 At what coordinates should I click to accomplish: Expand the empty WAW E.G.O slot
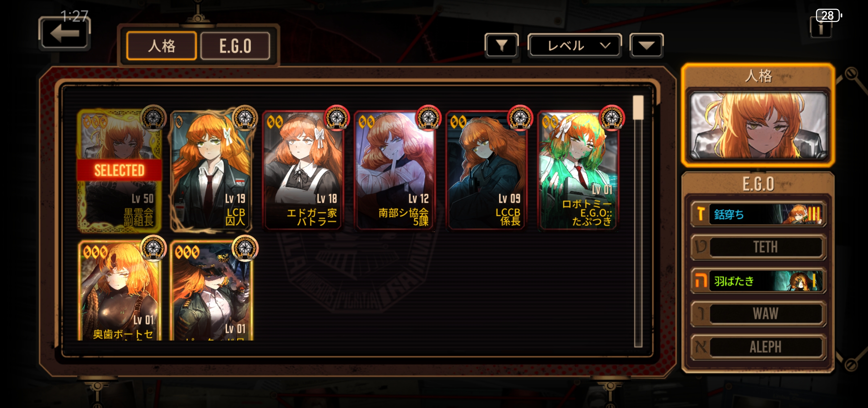tap(758, 314)
